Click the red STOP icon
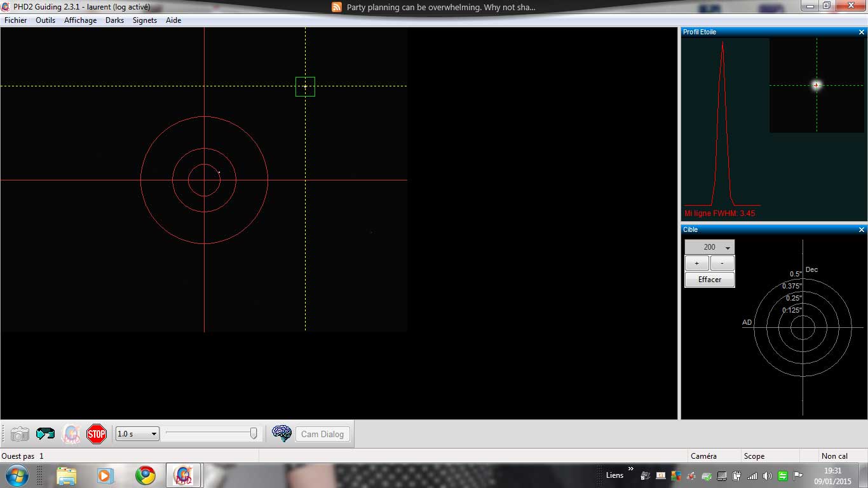This screenshot has height=488, width=868. [x=97, y=434]
